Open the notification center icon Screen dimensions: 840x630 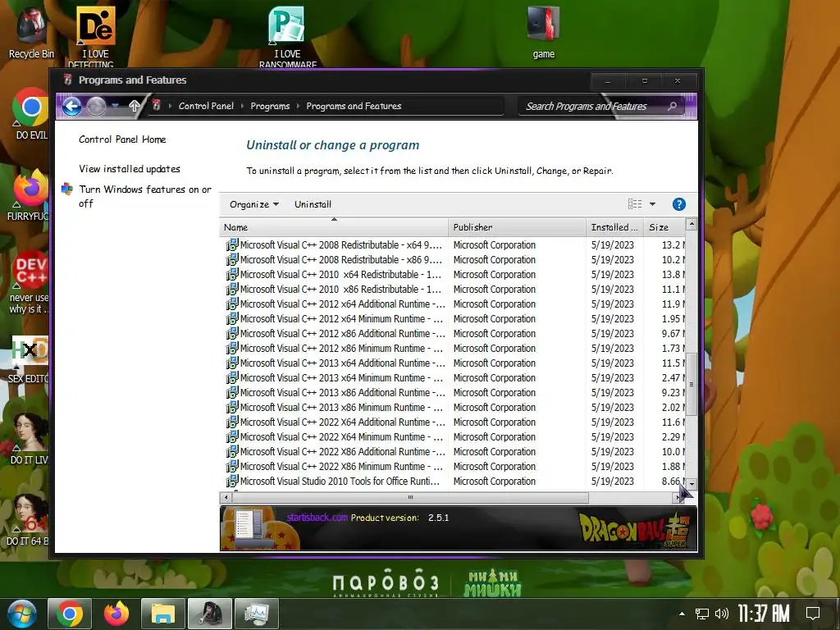pos(813,614)
